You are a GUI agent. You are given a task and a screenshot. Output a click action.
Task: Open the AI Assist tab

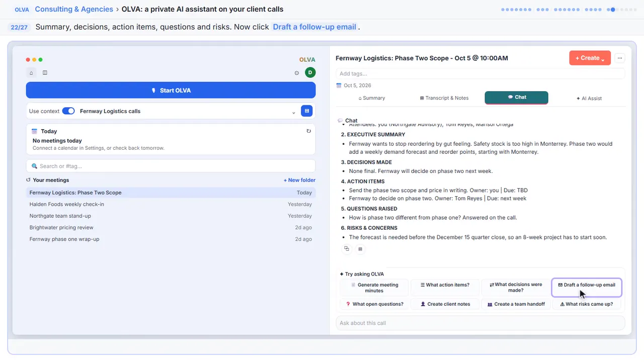pyautogui.click(x=589, y=98)
